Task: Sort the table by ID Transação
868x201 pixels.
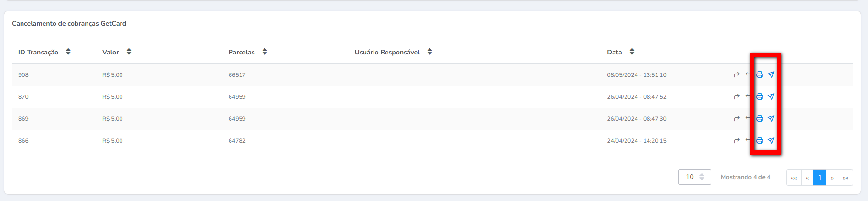Action: pyautogui.click(x=68, y=52)
